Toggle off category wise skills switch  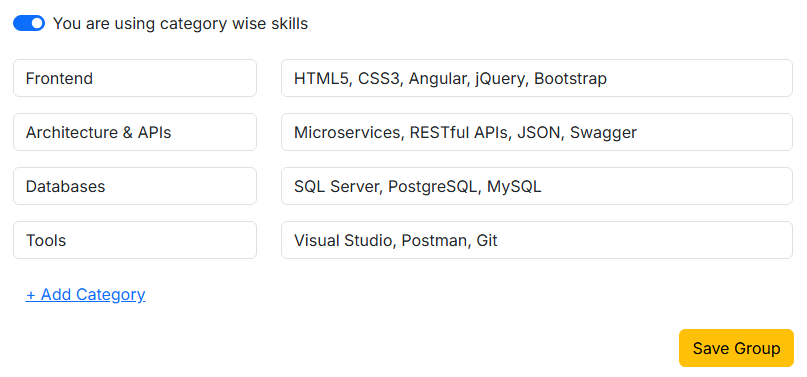[x=29, y=23]
